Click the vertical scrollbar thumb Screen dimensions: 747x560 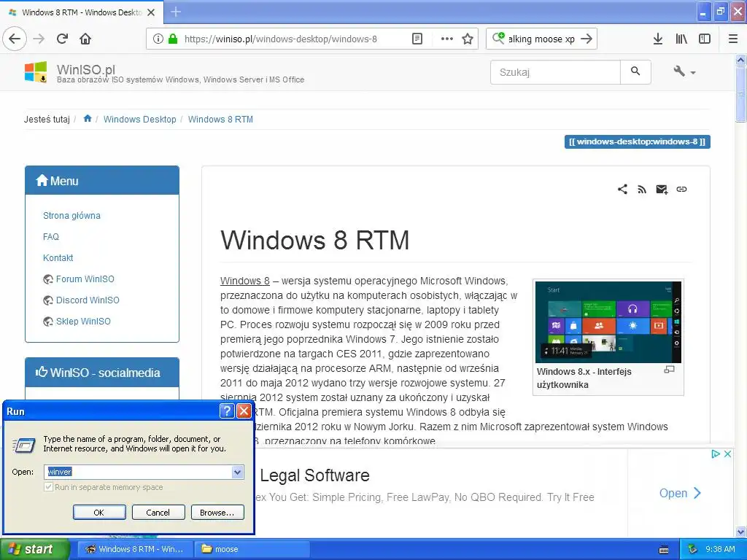pos(740,94)
